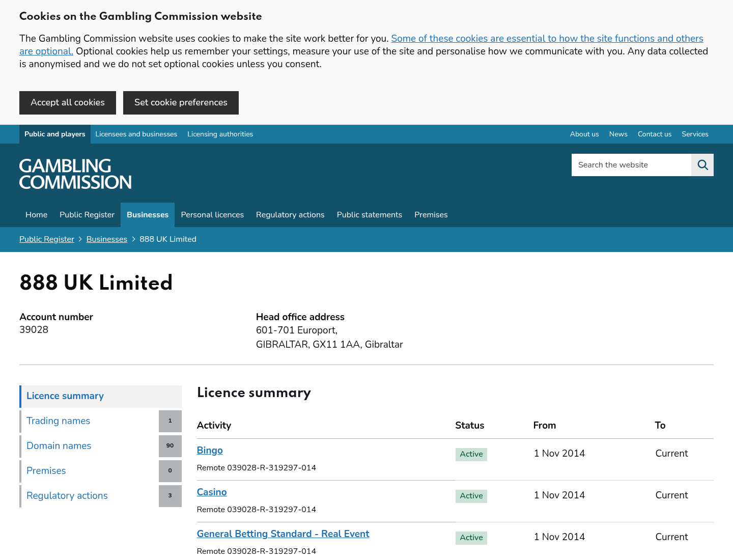This screenshot has height=560, width=733.
Task: Accept all cookies
Action: point(68,103)
